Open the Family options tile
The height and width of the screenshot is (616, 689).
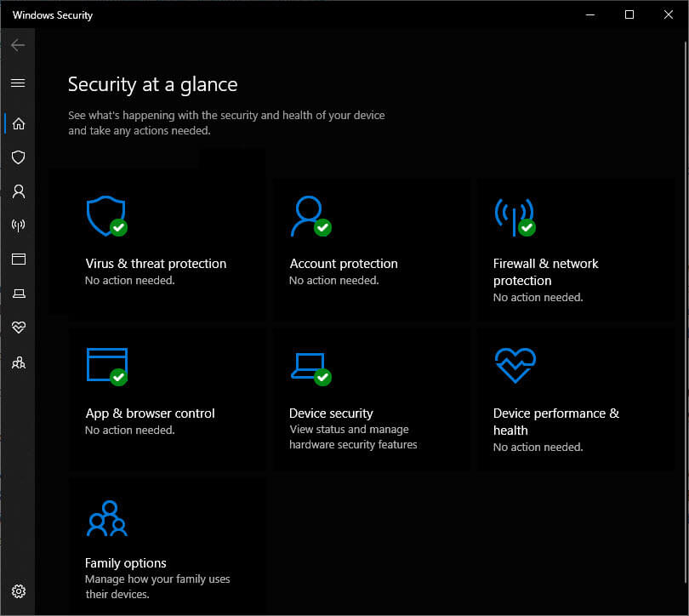click(x=168, y=546)
